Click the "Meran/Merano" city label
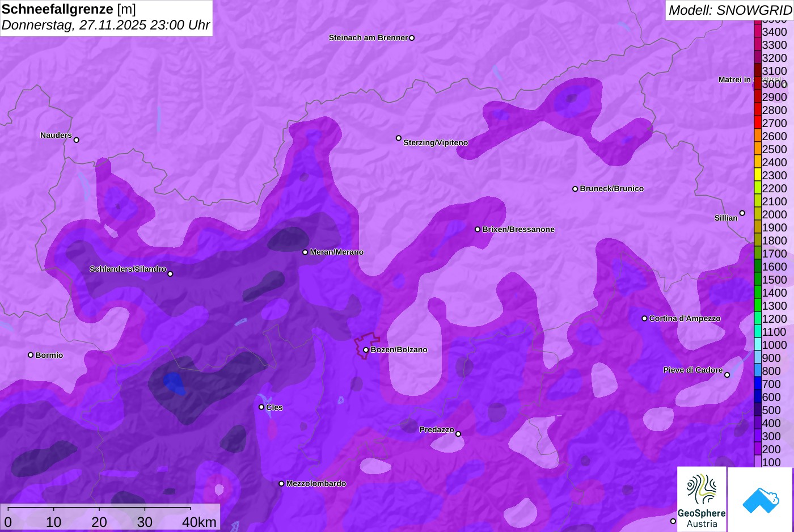The image size is (794, 532). [337, 252]
